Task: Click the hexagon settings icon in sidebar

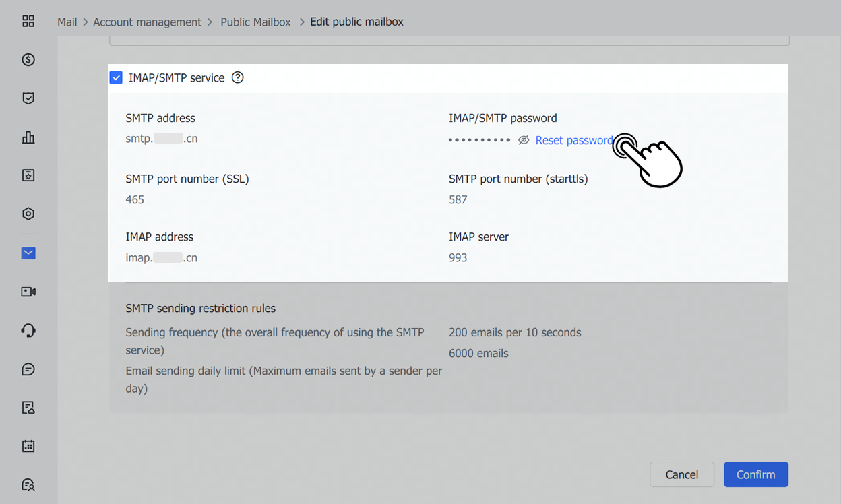Action: click(x=28, y=213)
